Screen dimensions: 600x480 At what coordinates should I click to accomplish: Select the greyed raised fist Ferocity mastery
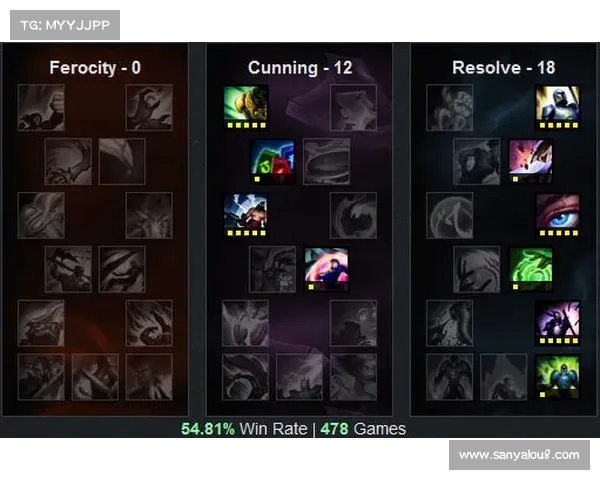tap(41, 108)
